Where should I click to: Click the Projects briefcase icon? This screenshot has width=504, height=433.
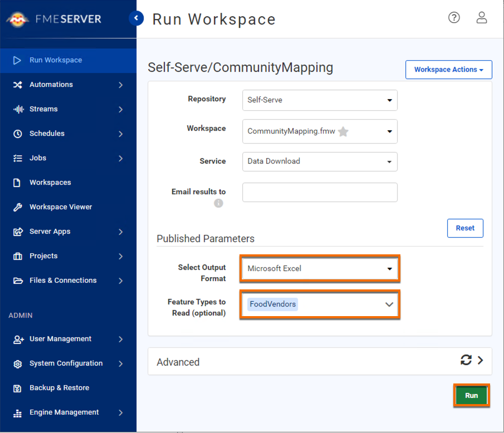click(x=18, y=256)
